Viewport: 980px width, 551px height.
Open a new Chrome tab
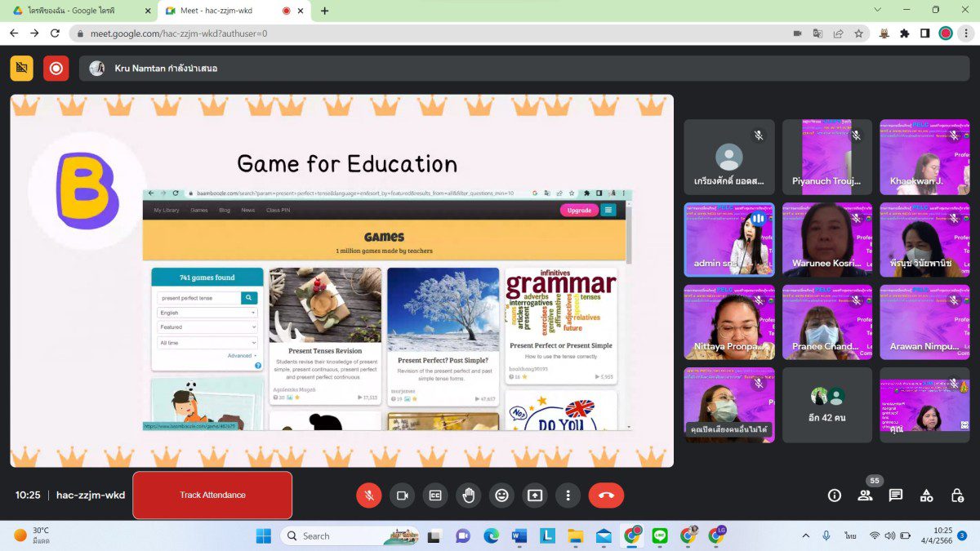point(325,11)
